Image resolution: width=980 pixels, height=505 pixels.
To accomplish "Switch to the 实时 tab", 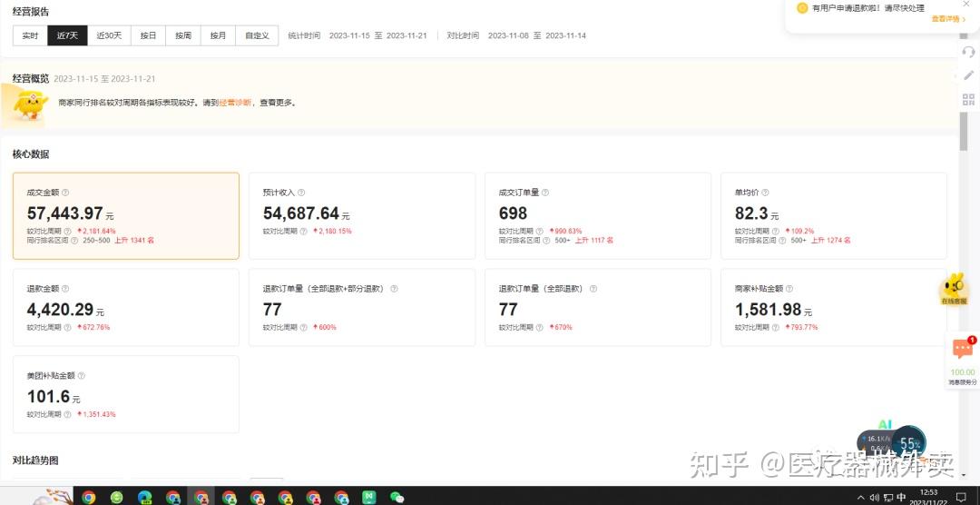I will [30, 35].
